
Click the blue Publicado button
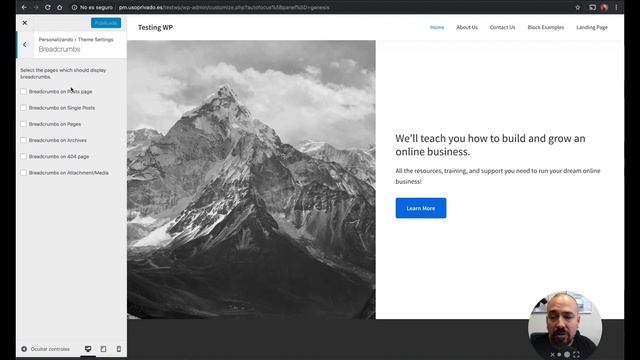pyautogui.click(x=106, y=23)
